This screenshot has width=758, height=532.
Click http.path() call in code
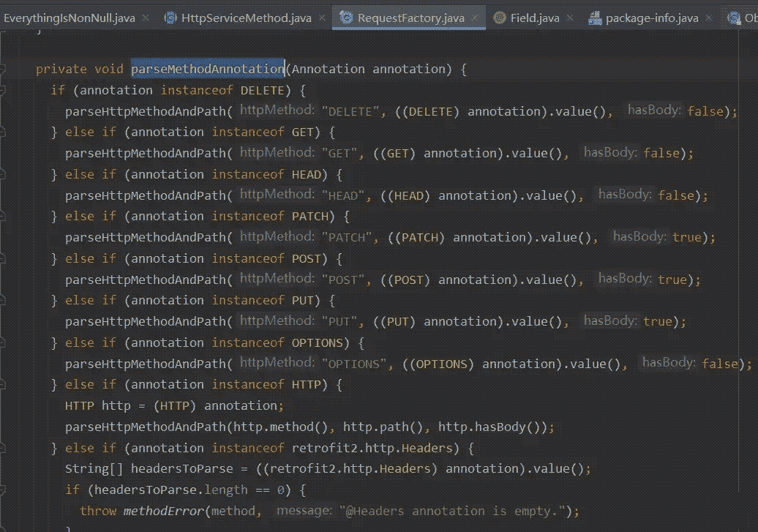point(383,427)
